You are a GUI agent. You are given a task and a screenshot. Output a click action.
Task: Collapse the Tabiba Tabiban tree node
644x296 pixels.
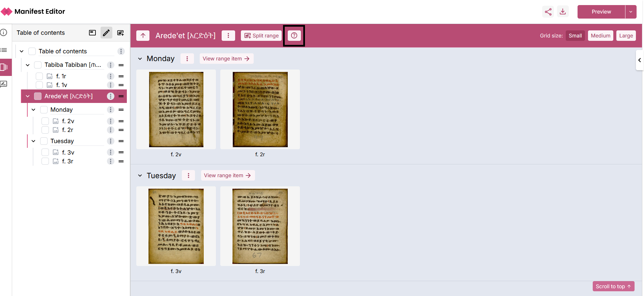28,65
